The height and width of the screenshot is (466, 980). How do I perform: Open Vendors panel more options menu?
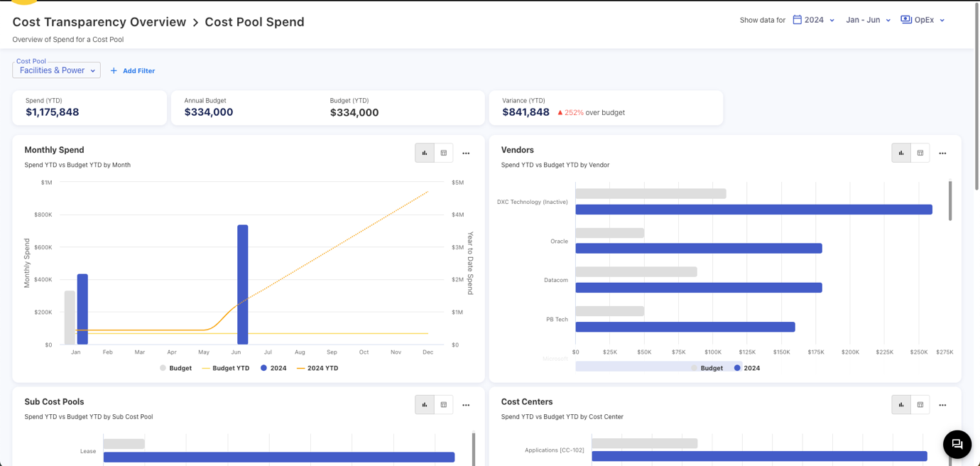pyautogui.click(x=942, y=153)
